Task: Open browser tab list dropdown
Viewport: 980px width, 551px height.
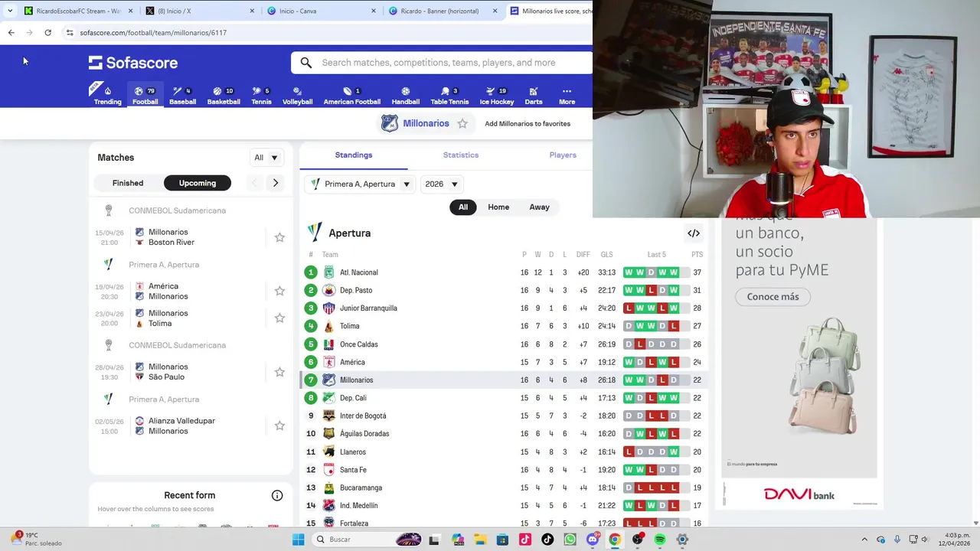Action: (9, 11)
